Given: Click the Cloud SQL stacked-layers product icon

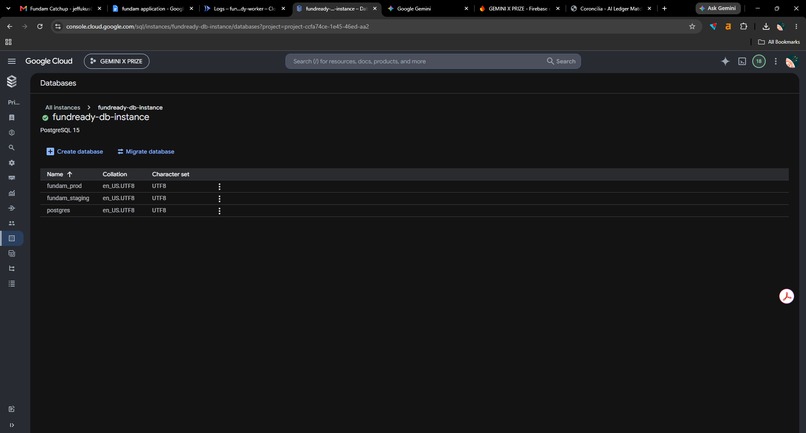Looking at the screenshot, I should [x=12, y=81].
